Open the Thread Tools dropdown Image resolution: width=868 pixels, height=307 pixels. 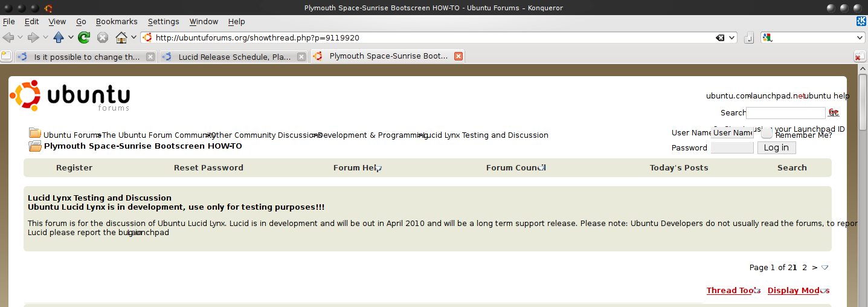(733, 291)
